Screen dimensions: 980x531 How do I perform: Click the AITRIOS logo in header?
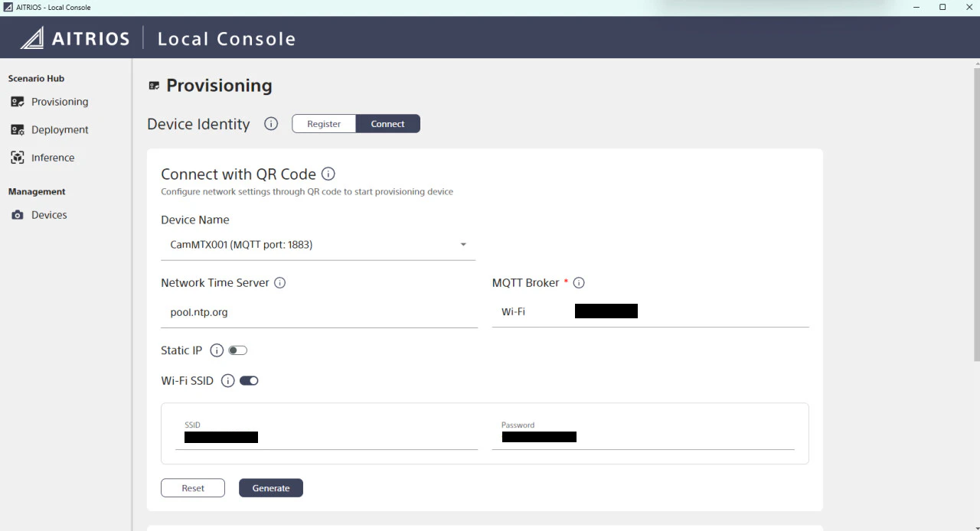(74, 37)
